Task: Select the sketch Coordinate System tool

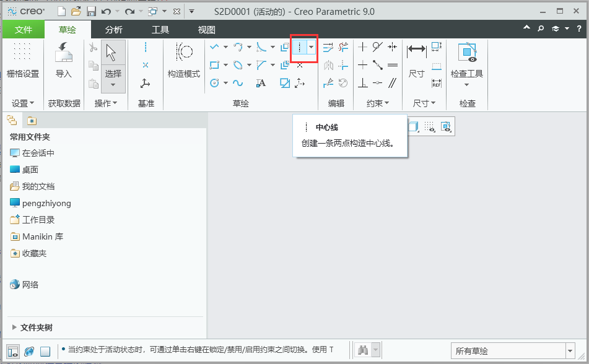Action: click(299, 83)
